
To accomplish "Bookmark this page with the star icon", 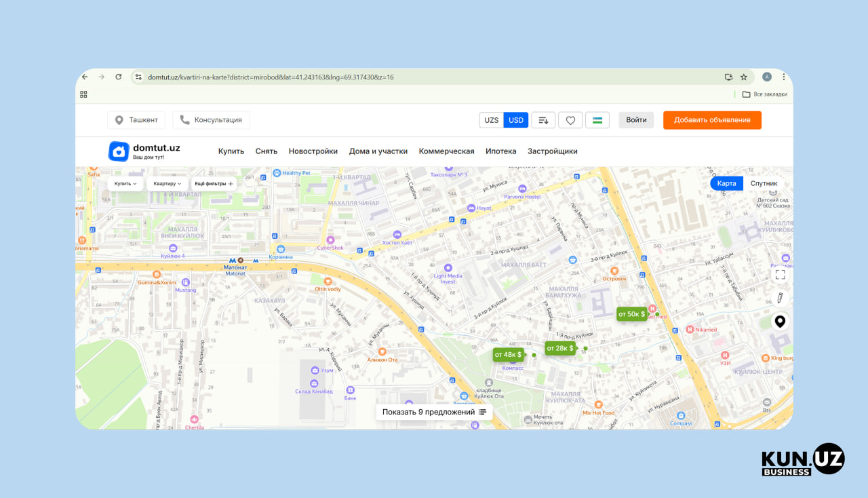I will click(744, 77).
